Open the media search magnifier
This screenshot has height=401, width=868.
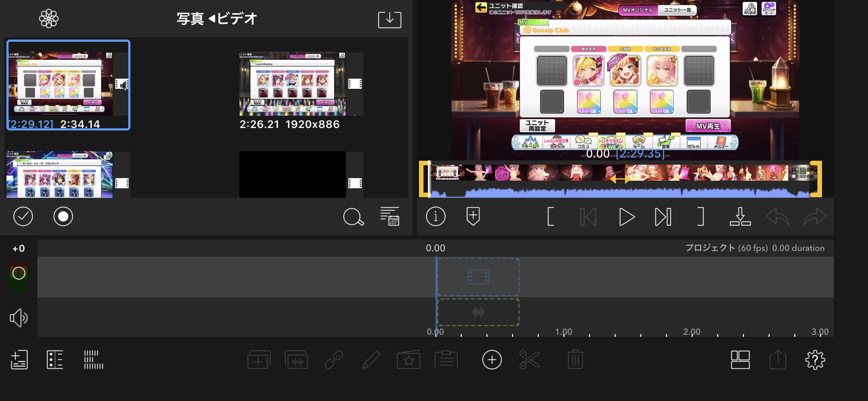[x=353, y=217]
